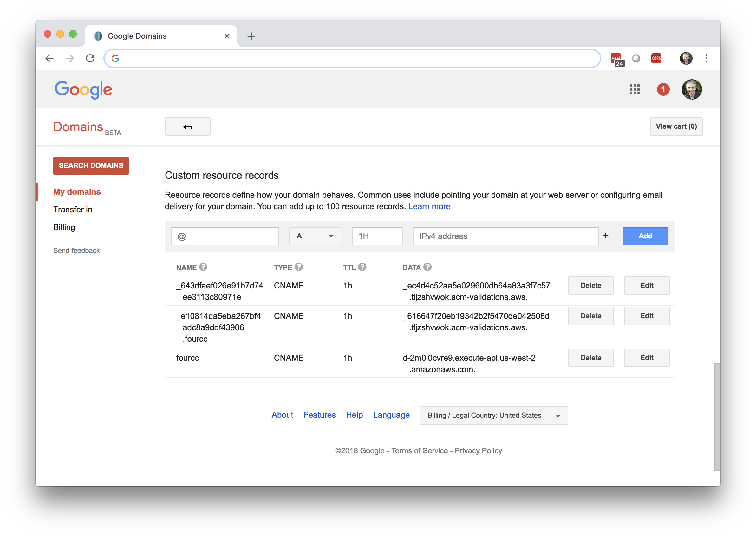The image size is (756, 537).
Task: Click the TYPE column help icon
Action: pos(299,267)
